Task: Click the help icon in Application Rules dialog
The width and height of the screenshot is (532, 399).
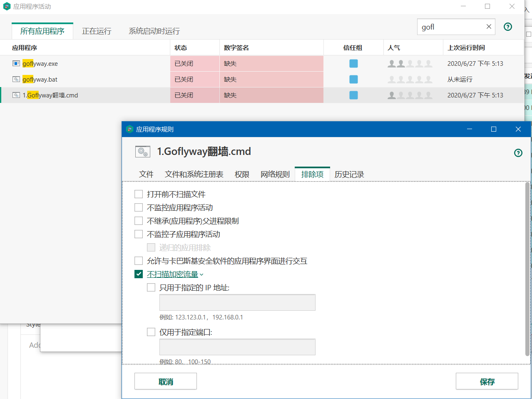Action: [x=518, y=153]
